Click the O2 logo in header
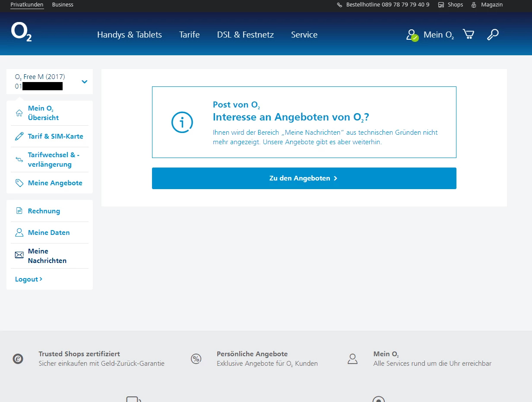The width and height of the screenshot is (532, 402). point(21,32)
